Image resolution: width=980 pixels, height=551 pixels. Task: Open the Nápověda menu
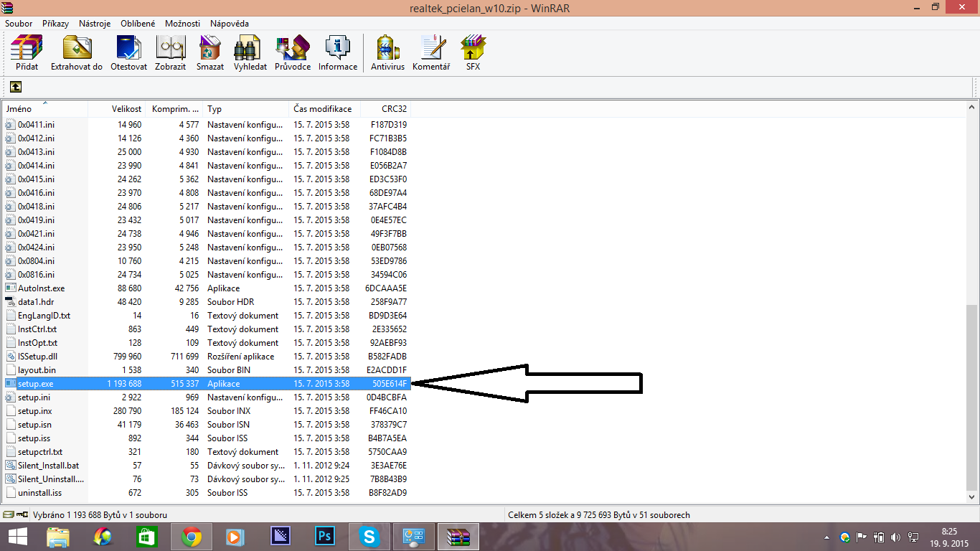pyautogui.click(x=230, y=24)
